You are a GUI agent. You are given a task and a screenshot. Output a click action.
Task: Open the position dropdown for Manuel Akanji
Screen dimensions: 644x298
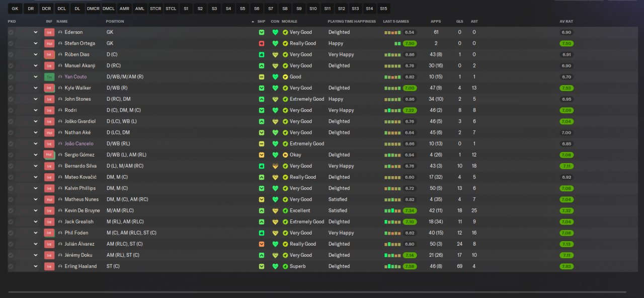(36, 66)
